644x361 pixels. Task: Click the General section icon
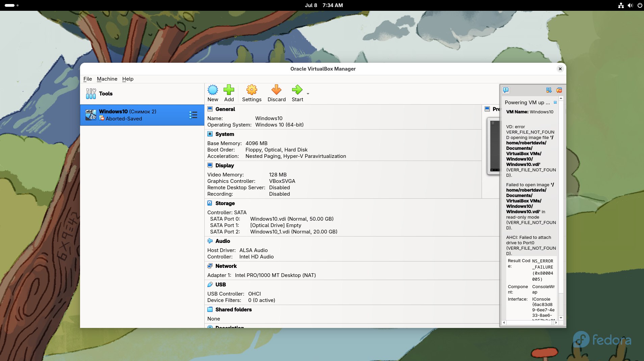coord(210,109)
